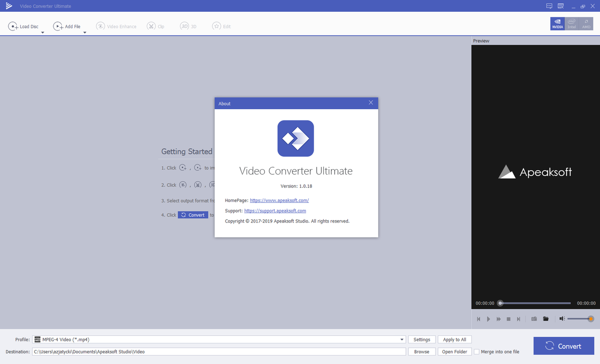Click the Version: 1.0.18 text

[296, 186]
